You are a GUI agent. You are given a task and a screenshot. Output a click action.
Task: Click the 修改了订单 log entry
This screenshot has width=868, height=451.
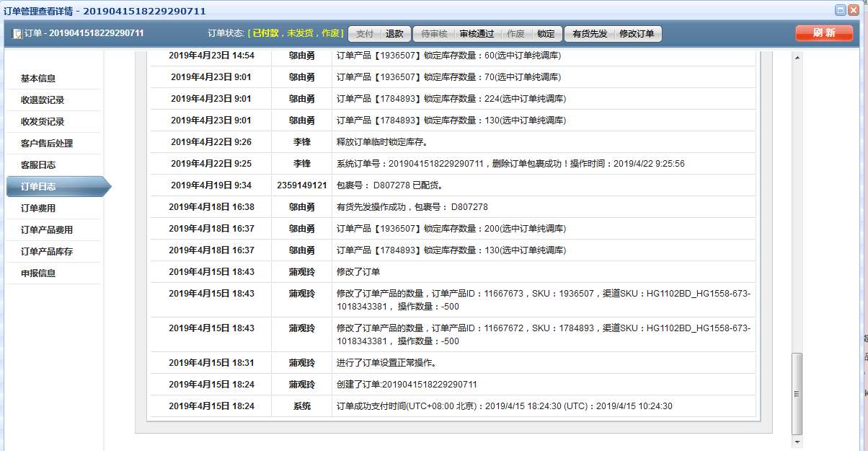pos(358,272)
